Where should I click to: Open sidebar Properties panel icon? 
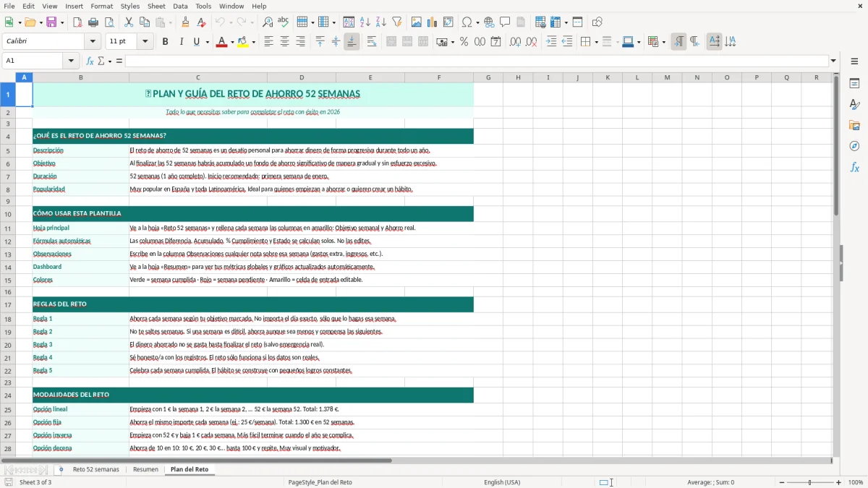click(x=854, y=83)
